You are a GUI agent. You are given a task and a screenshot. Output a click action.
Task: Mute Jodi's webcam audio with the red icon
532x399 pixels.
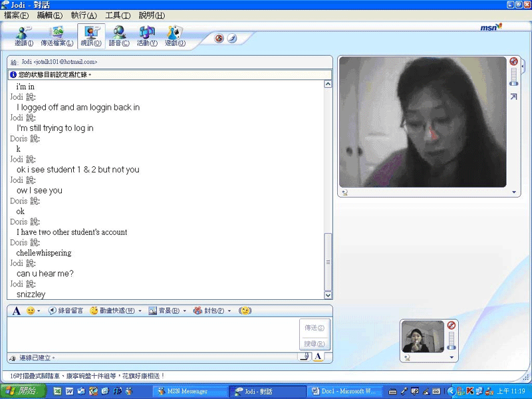tap(513, 61)
